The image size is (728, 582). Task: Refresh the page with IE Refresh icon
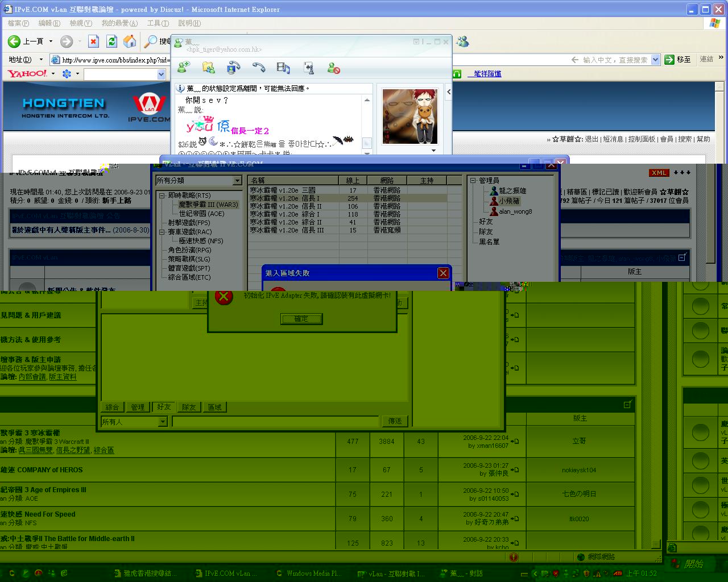pos(111,41)
